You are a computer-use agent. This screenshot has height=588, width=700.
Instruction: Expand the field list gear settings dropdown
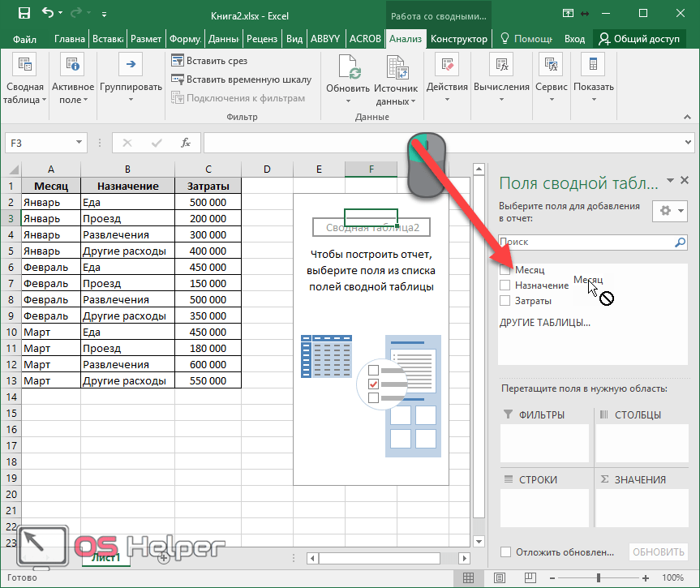[x=670, y=211]
